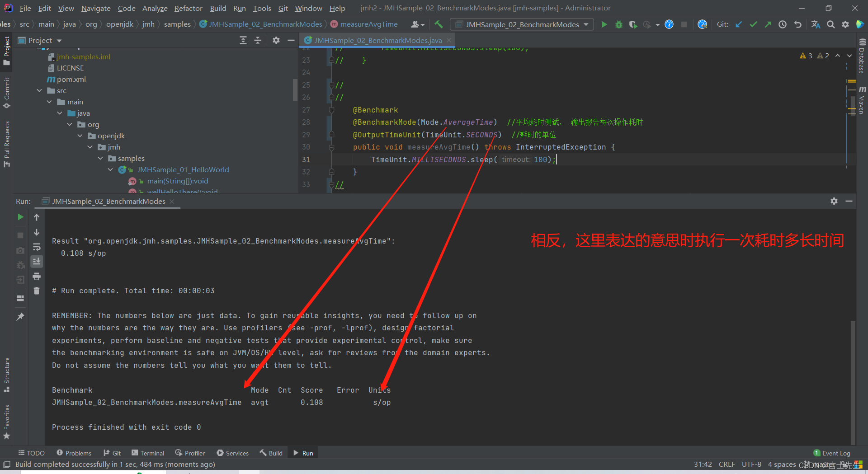Open the Database side panel
Screen dimensions: 868x474
862,56
